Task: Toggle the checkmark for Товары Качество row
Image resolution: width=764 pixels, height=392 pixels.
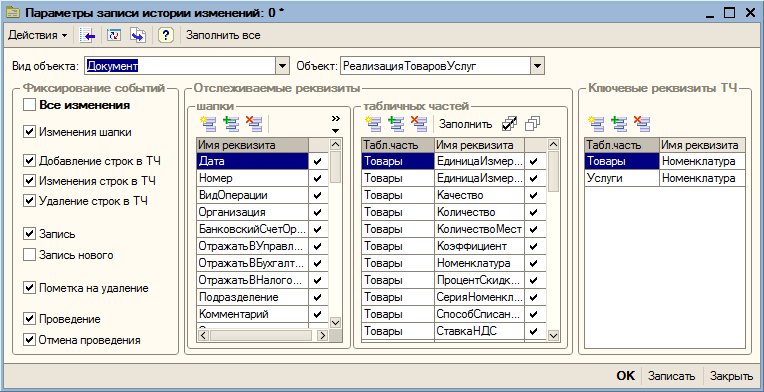Action: (533, 195)
